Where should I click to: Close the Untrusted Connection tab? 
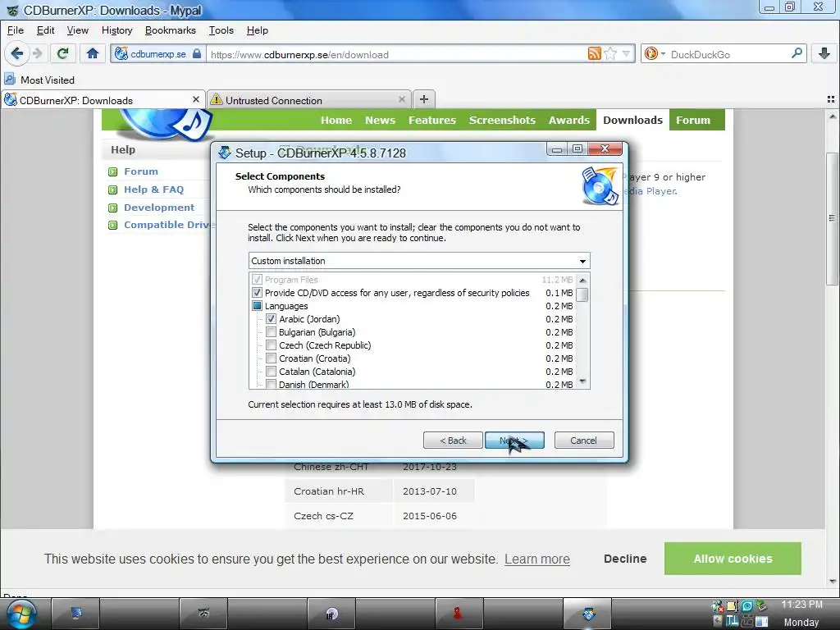(x=402, y=99)
